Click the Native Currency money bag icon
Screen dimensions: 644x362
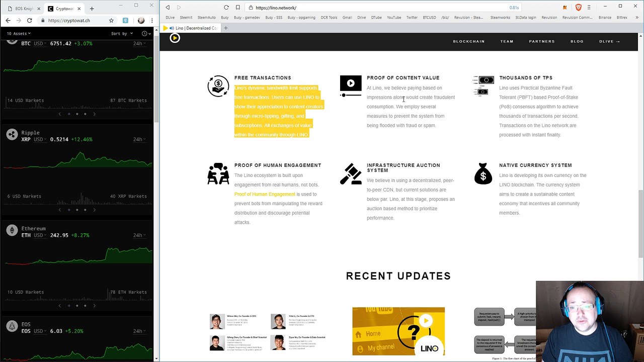[483, 173]
